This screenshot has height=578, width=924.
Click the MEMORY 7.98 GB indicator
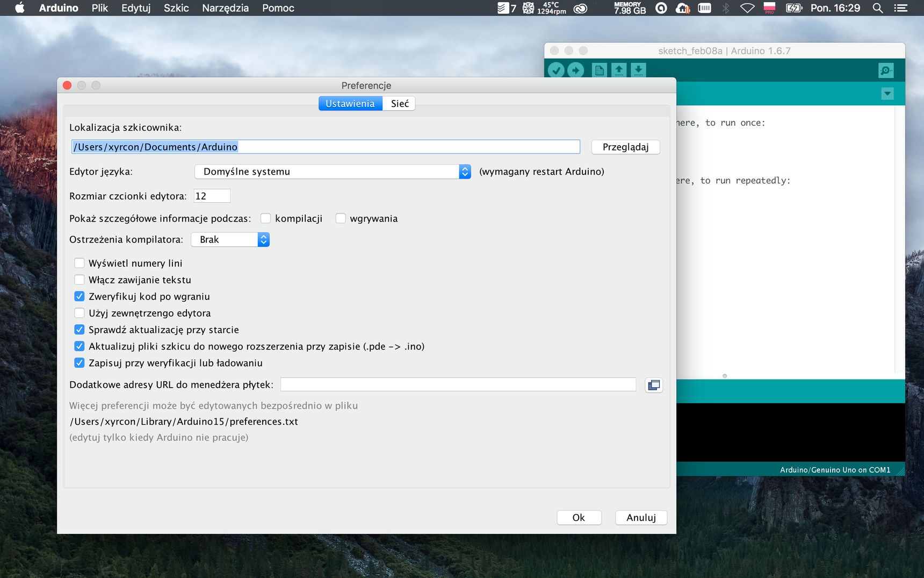coord(630,8)
